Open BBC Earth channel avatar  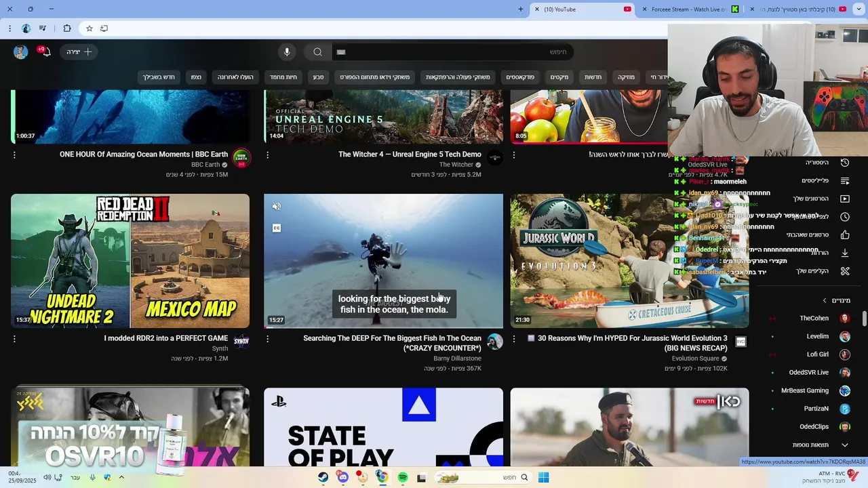241,159
